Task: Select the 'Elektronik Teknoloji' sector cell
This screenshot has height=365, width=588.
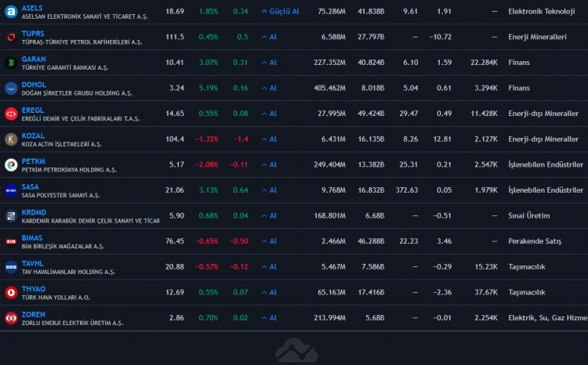Action: click(x=542, y=12)
